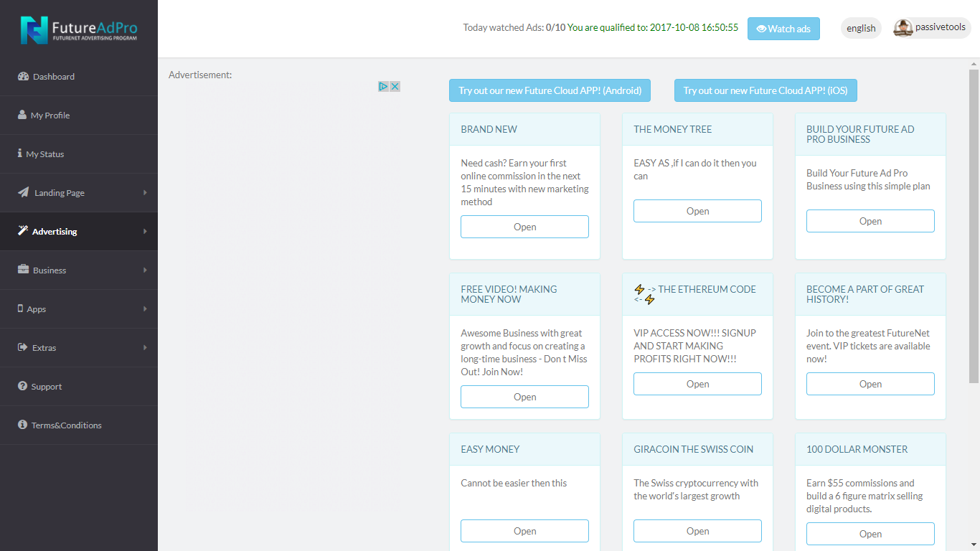This screenshot has height=551, width=980.
Task: Open the EASY MONEY ad
Action: (x=524, y=531)
